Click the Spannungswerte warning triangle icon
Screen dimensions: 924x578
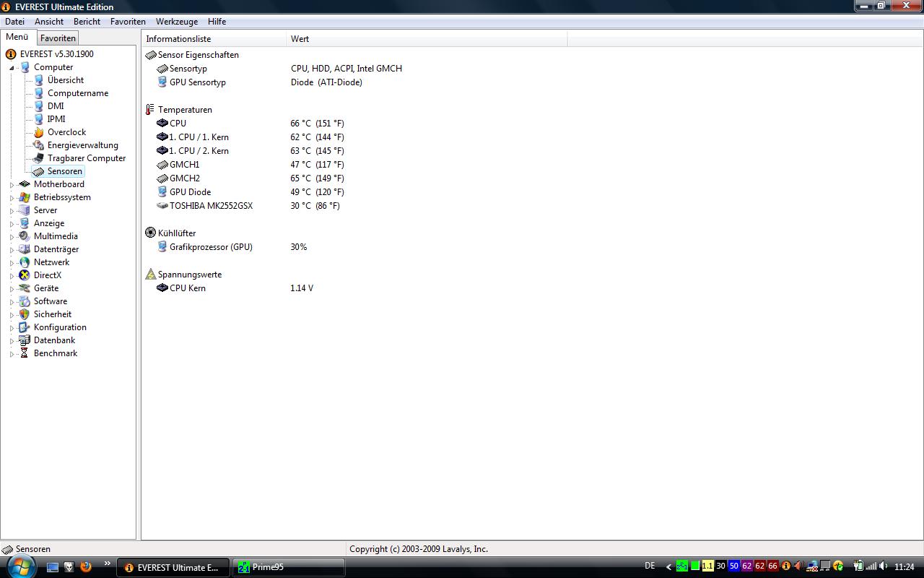[150, 275]
